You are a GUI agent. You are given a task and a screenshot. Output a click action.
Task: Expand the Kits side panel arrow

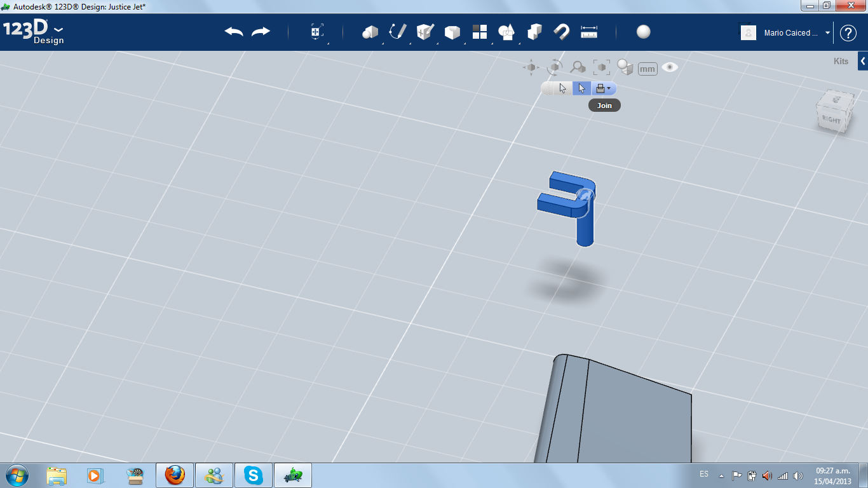click(x=863, y=62)
